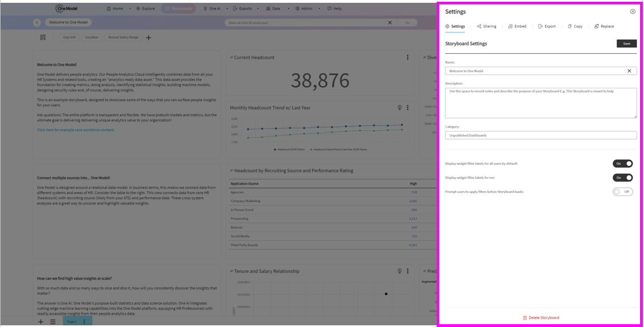Click into the Description text area
This screenshot has width=644, height=327.
[541, 103]
